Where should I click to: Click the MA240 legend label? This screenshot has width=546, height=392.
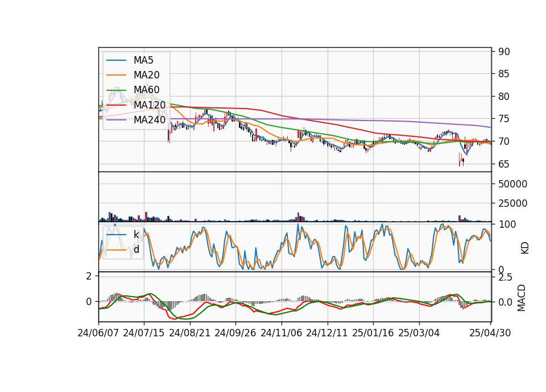point(150,120)
